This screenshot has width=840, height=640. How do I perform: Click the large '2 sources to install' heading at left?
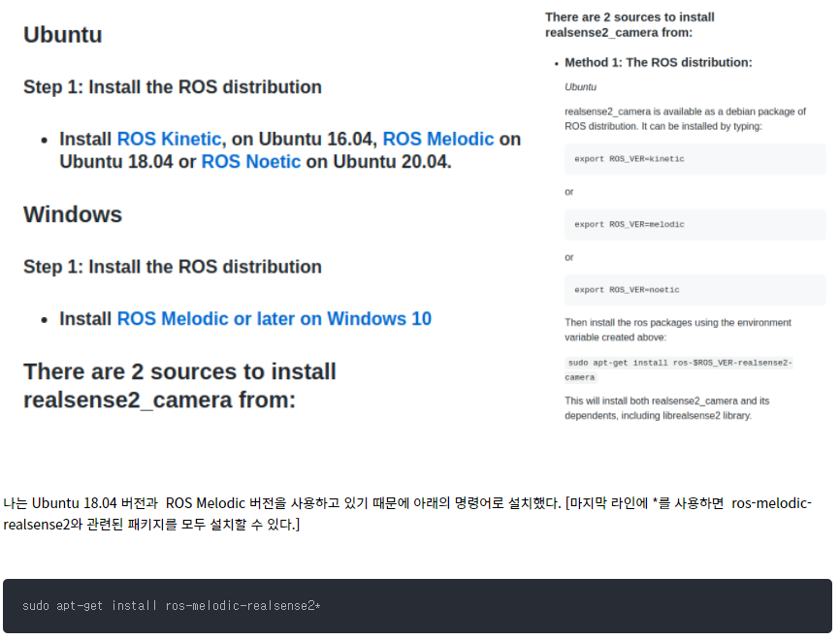[x=179, y=386]
